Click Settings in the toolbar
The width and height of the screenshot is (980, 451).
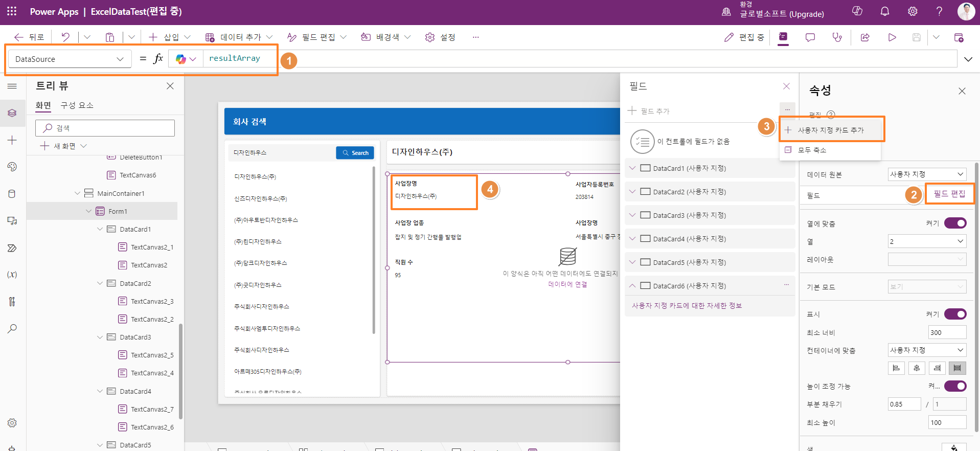441,37
